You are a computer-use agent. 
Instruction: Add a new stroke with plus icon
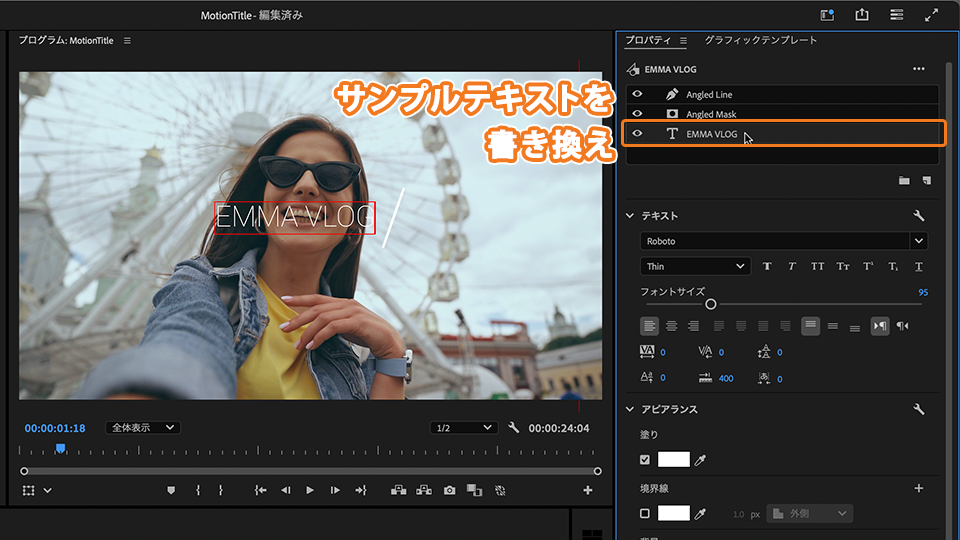(x=919, y=488)
